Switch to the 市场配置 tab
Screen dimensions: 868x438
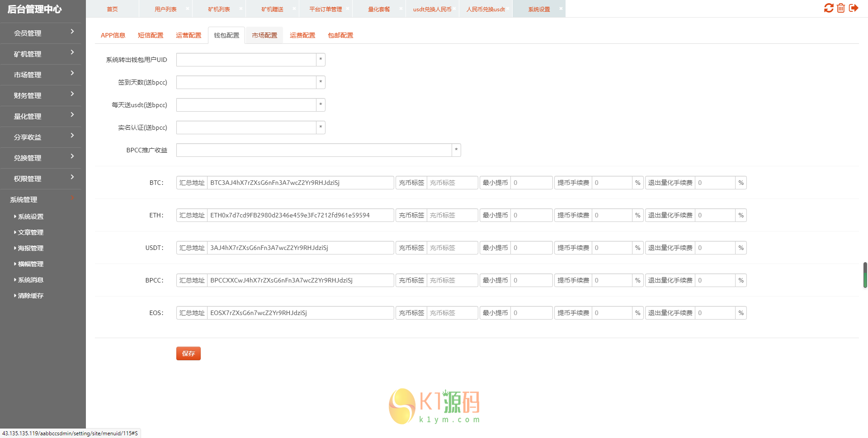point(264,35)
